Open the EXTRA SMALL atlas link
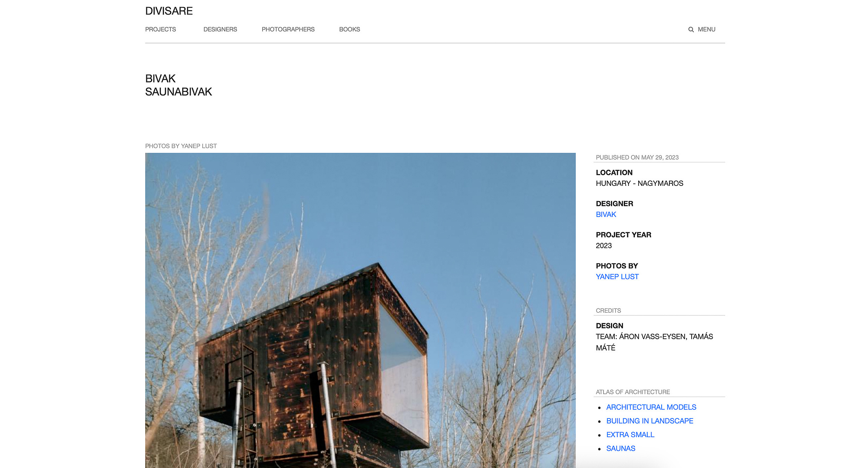Viewport: 868px width, 468px height. tap(630, 434)
